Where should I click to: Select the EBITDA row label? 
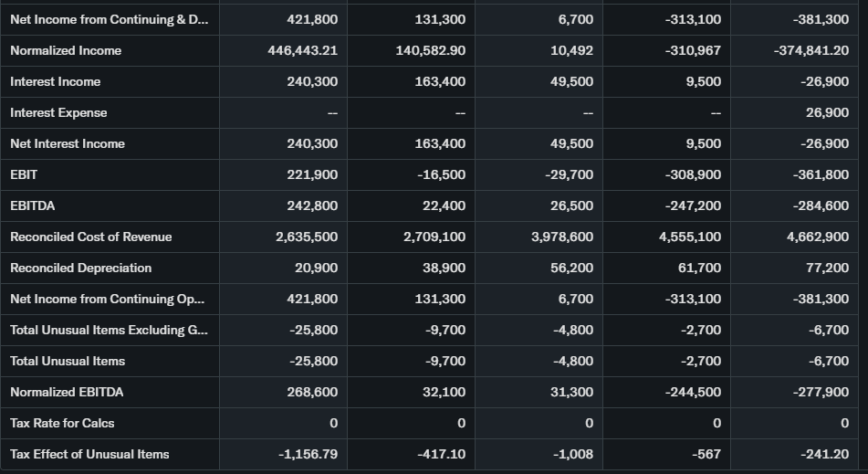click(33, 205)
